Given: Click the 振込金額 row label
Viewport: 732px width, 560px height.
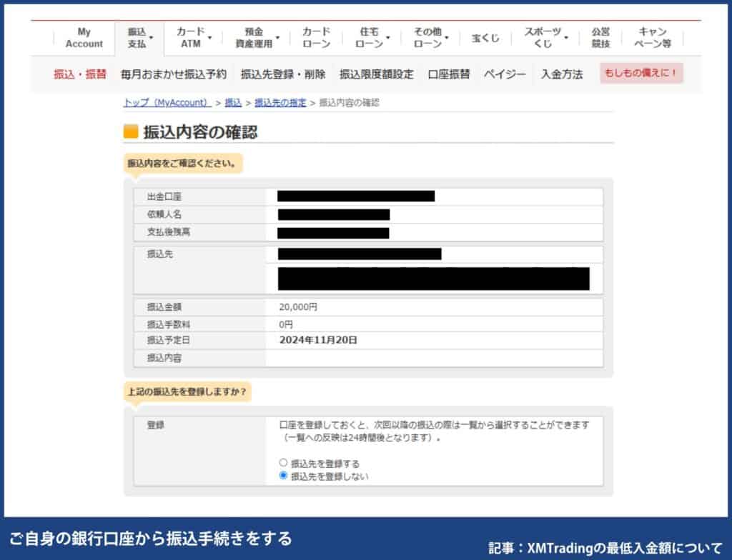Looking at the screenshot, I should pyautogui.click(x=164, y=307).
